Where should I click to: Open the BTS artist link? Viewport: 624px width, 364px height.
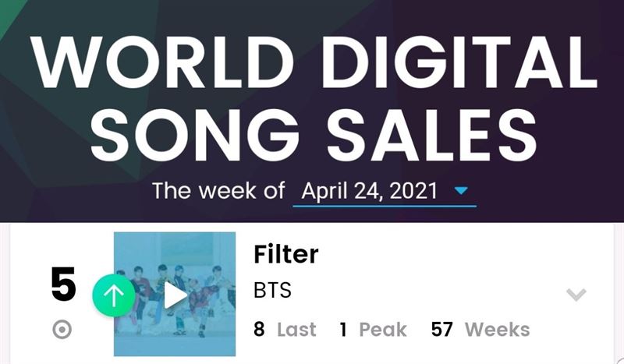(x=272, y=290)
